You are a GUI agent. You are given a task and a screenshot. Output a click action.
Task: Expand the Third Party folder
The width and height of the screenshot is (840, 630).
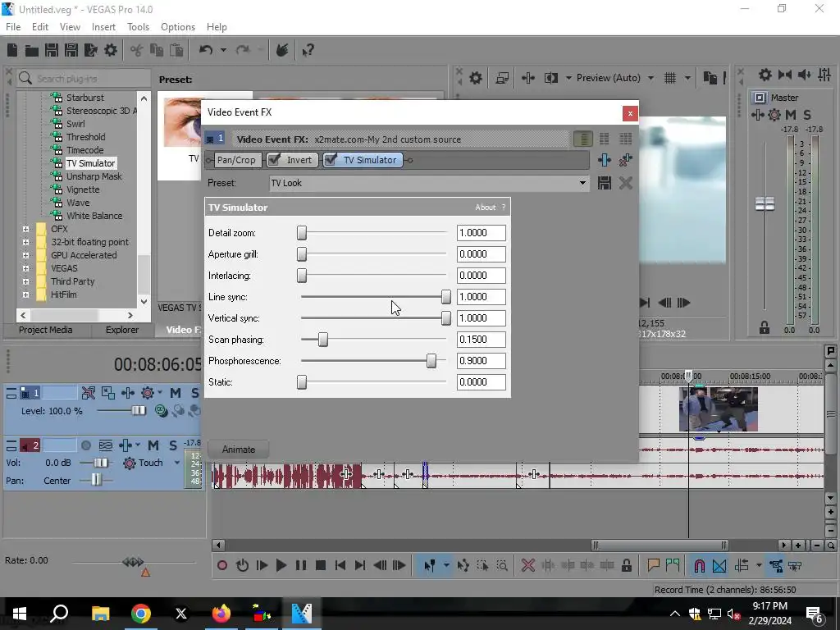25,282
